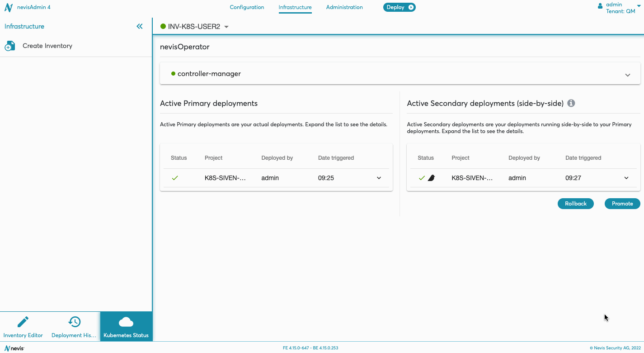
Task: Click the info icon beside Active Secondary deployments
Action: (571, 103)
